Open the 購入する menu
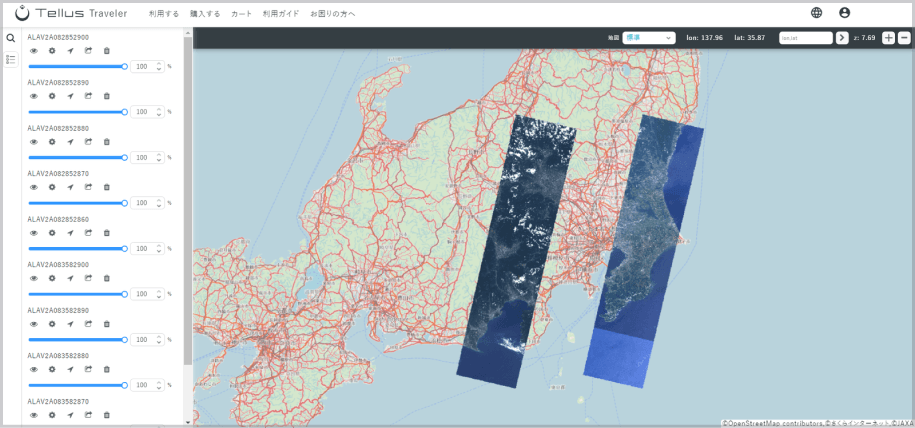915x428 pixels. (205, 14)
